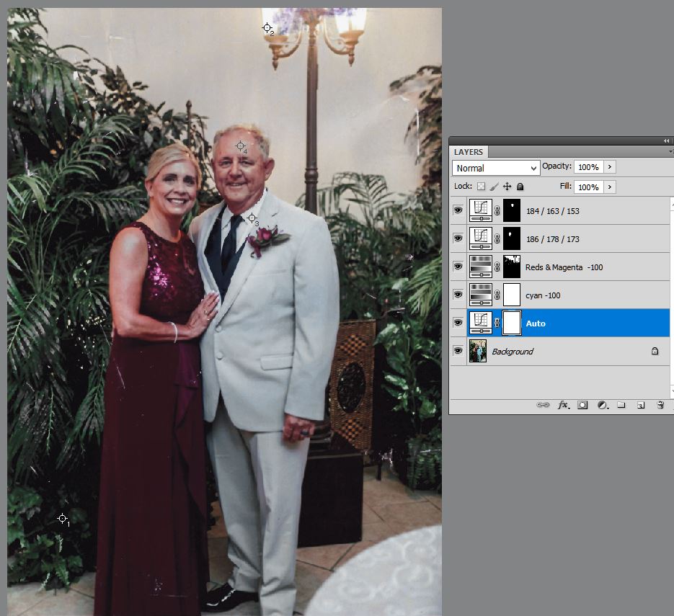674x616 pixels.
Task: Open the Opacity slider arrow
Action: 610,167
